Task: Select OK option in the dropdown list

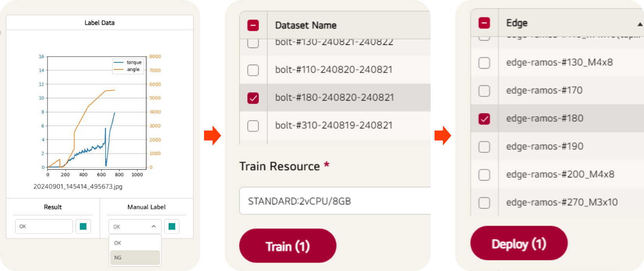Action: 135,243
